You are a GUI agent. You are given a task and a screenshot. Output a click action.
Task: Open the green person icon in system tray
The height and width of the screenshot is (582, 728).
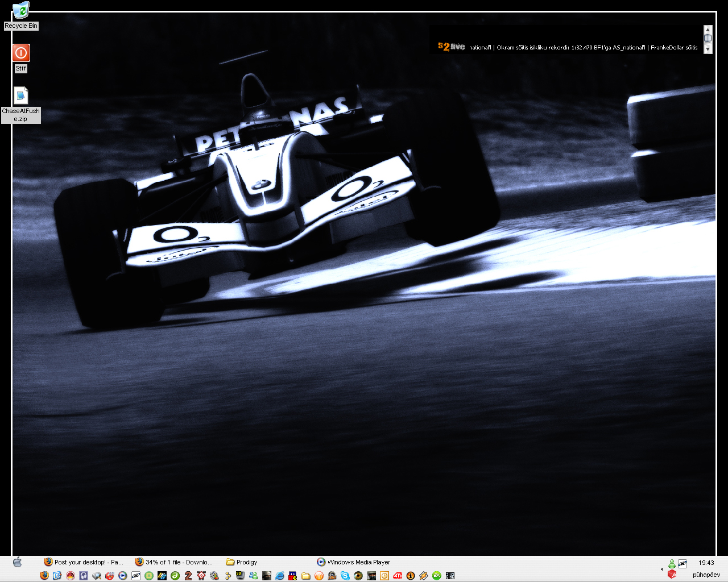point(672,563)
